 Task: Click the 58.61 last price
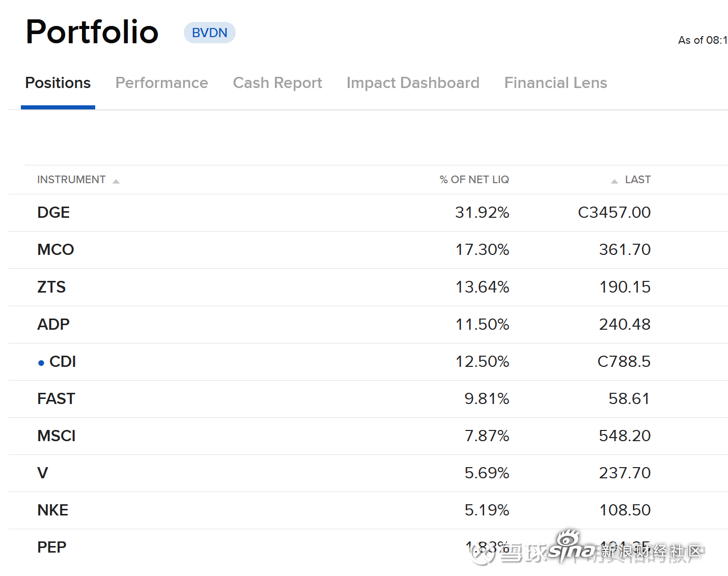point(630,398)
